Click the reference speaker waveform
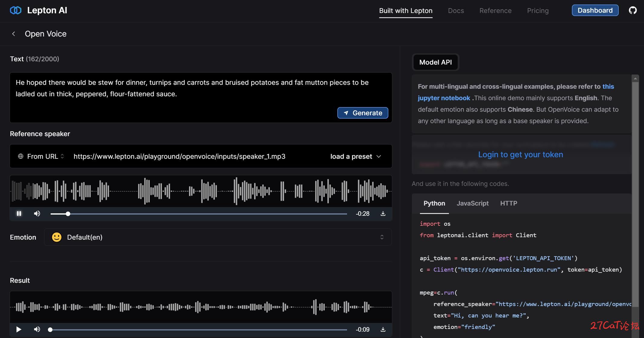The image size is (644, 338). coord(201,191)
